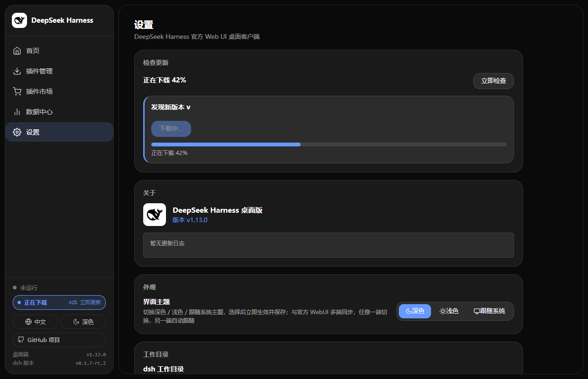588x379 pixels.
Task: Choose the 跟随系统 theme option
Action: pos(489,311)
